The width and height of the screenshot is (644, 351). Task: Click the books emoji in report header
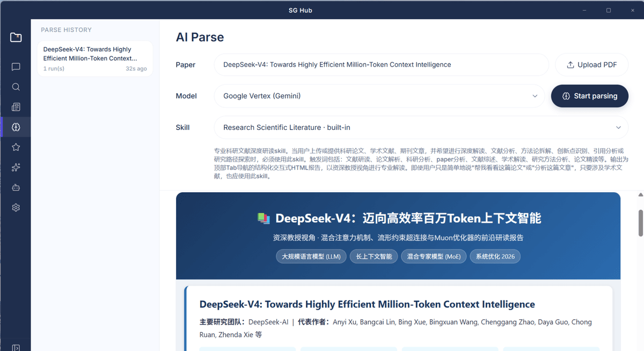pyautogui.click(x=263, y=218)
